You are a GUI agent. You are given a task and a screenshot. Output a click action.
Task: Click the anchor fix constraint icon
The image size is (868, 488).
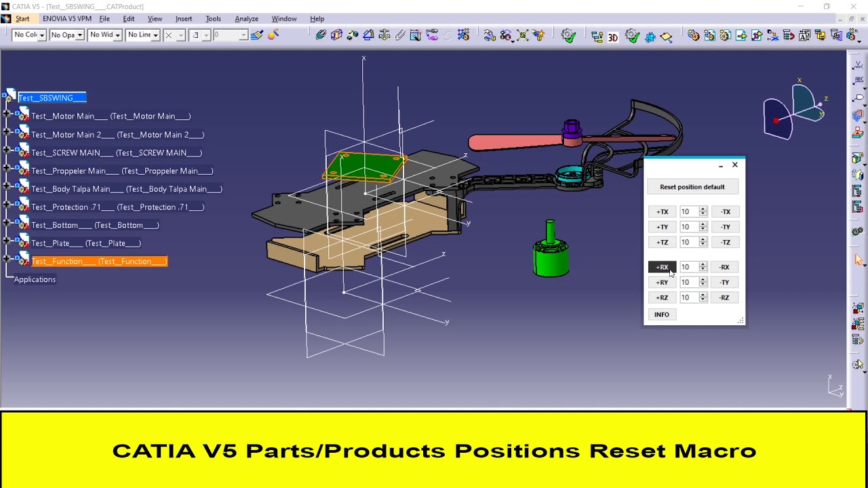[384, 35]
